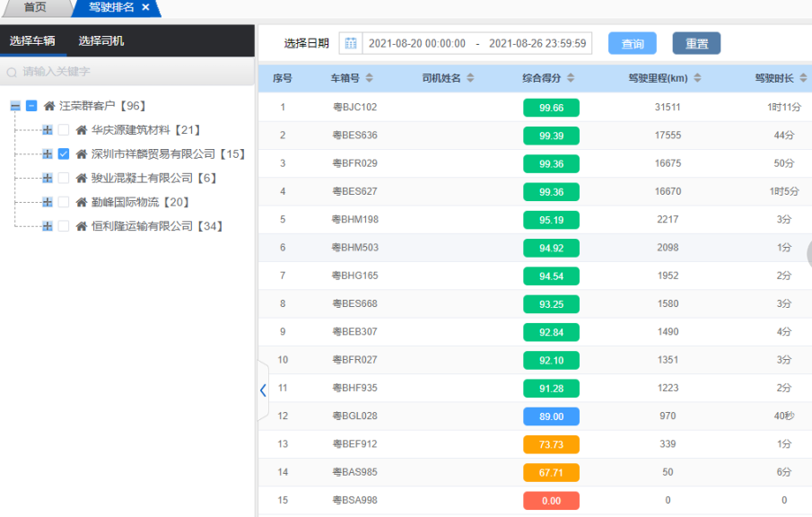The width and height of the screenshot is (812, 517).
Task: Sort by 综合得分 column icon
Action: point(571,79)
